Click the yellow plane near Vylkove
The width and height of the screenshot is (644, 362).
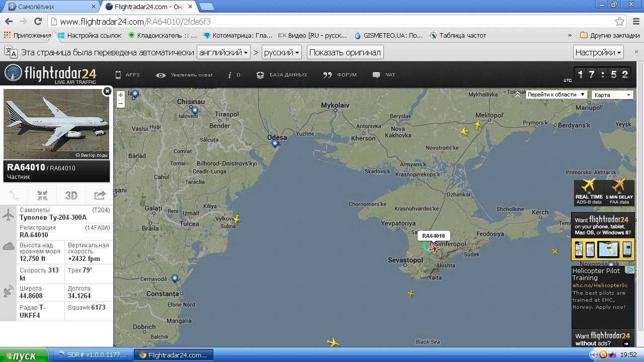[x=236, y=219]
